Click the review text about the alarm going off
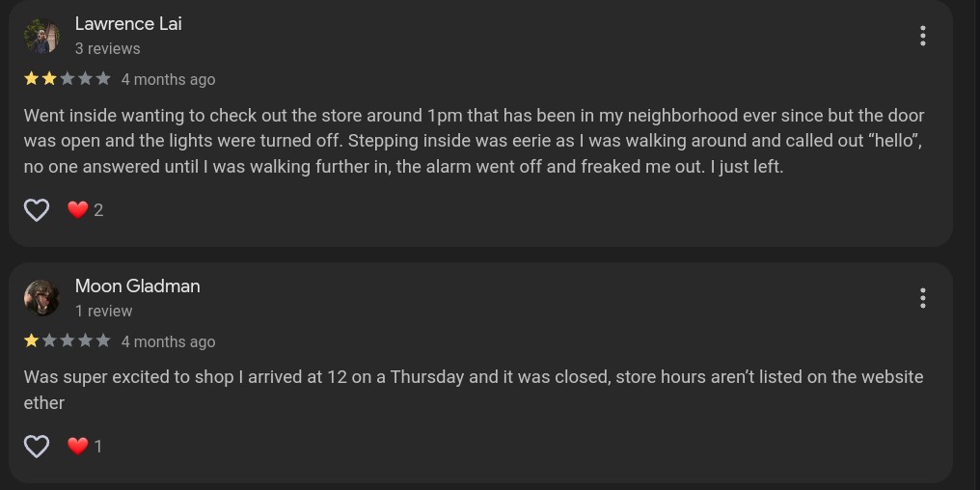Screen dimensions: 980x490 tap(474, 141)
